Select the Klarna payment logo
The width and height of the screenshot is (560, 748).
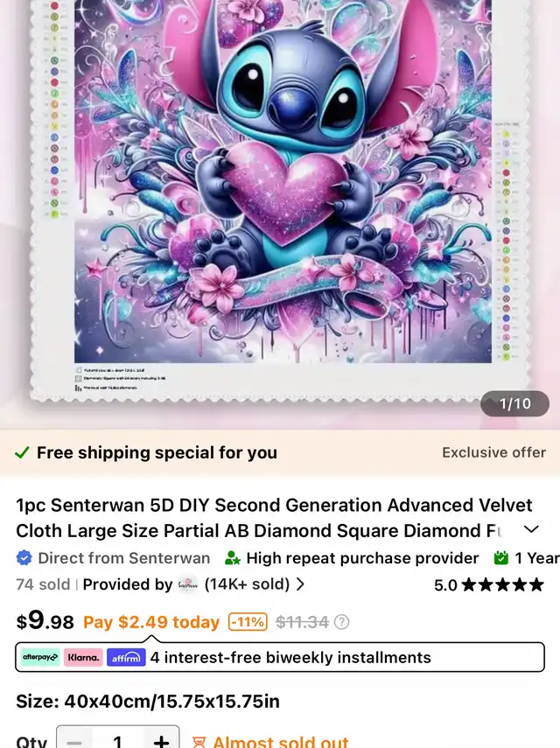click(x=83, y=657)
